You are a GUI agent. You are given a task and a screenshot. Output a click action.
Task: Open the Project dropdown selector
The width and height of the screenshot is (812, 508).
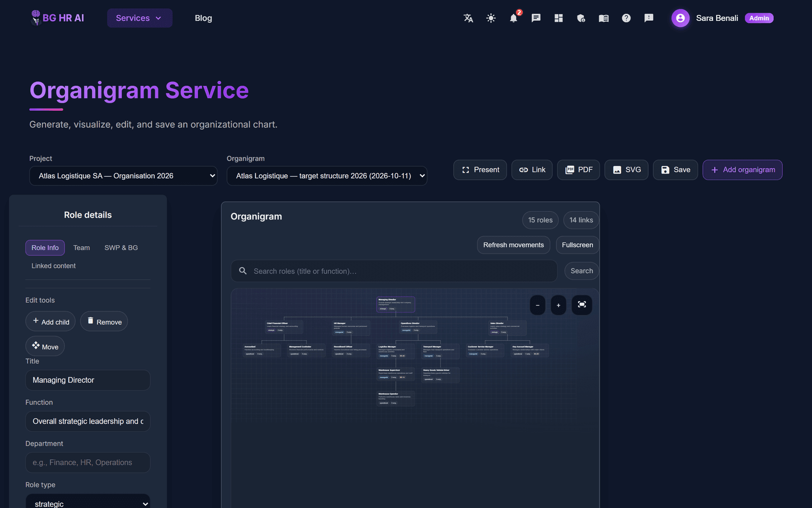(x=123, y=176)
